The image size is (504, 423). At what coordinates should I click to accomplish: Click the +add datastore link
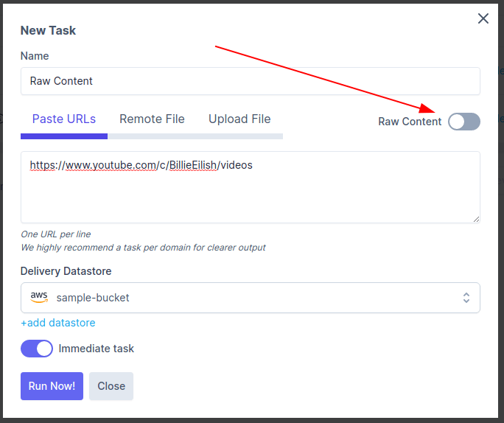point(58,323)
